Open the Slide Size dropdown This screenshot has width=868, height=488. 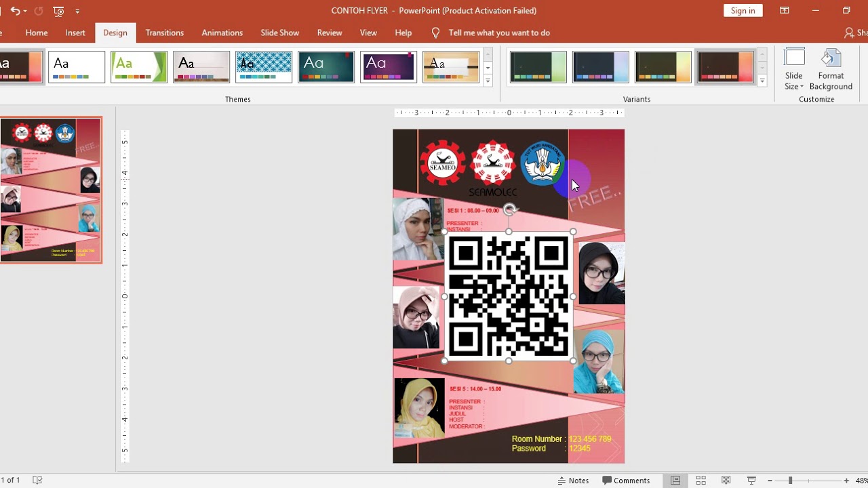794,70
